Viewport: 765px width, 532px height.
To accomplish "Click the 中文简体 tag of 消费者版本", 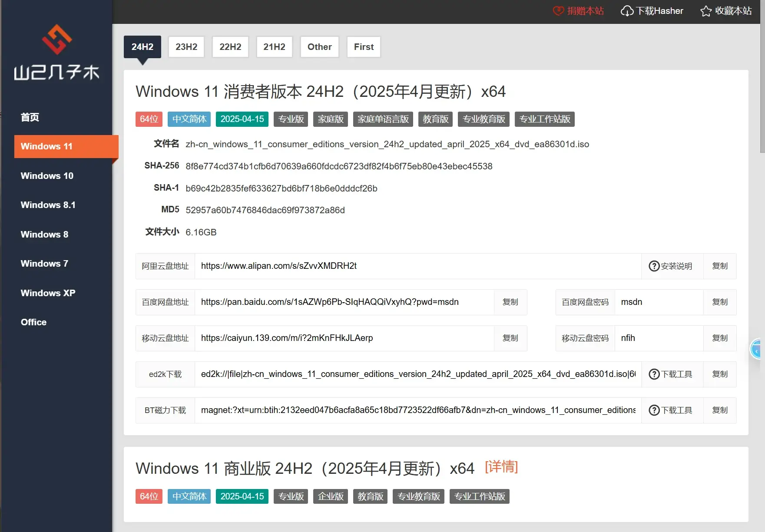I will [189, 119].
